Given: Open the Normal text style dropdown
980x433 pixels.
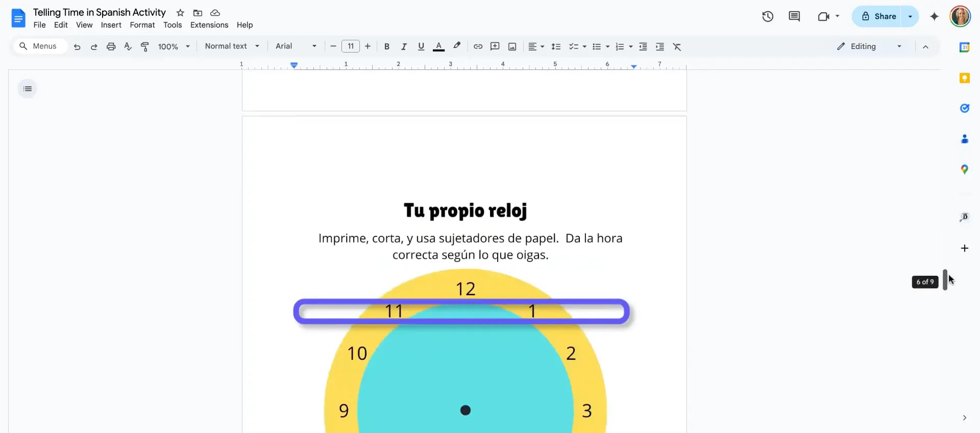Looking at the screenshot, I should [x=232, y=46].
